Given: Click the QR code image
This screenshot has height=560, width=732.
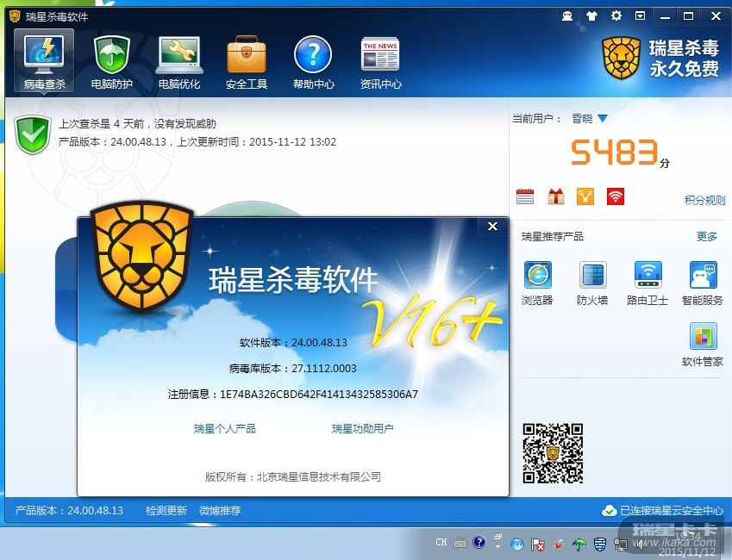Looking at the screenshot, I should [553, 453].
